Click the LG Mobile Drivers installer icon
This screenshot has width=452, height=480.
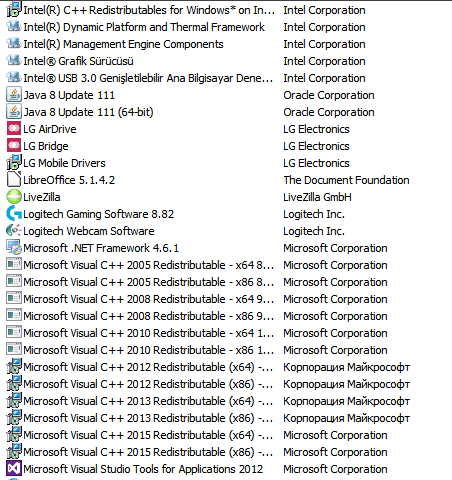pyautogui.click(x=14, y=163)
